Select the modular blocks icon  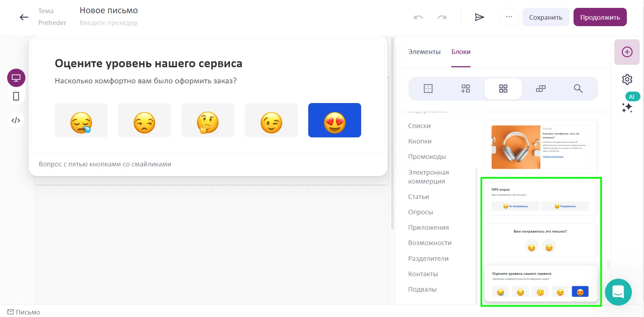pos(541,89)
